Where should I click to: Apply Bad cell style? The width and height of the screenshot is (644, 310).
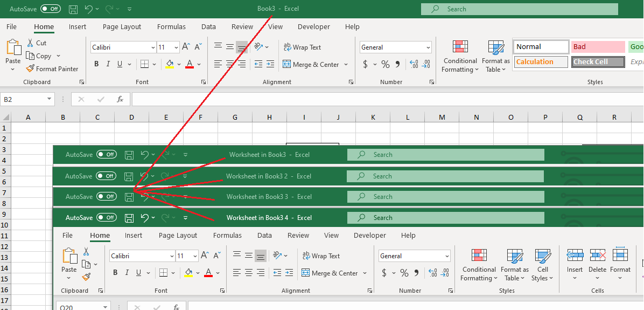click(x=597, y=46)
